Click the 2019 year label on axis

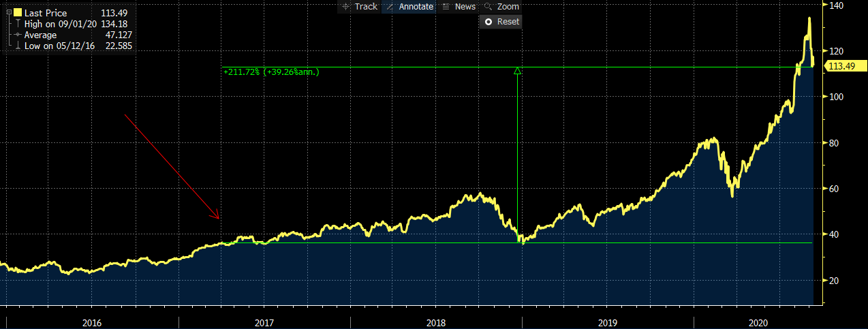point(606,323)
